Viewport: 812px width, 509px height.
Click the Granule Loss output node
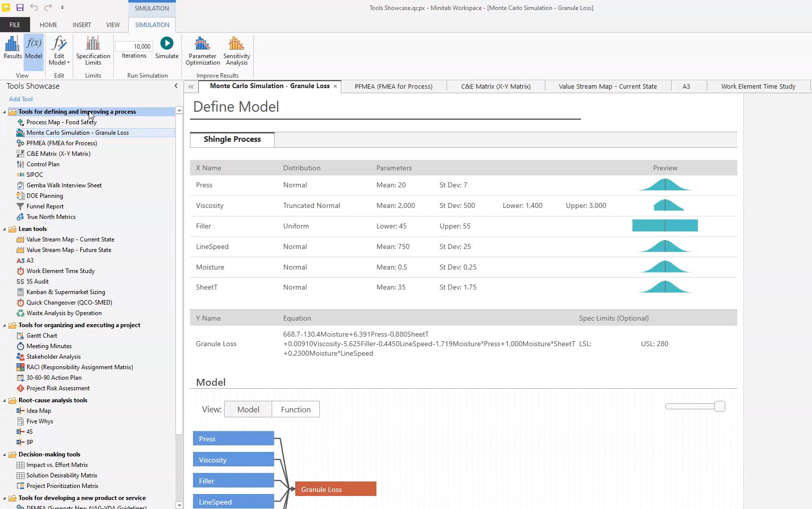point(336,489)
